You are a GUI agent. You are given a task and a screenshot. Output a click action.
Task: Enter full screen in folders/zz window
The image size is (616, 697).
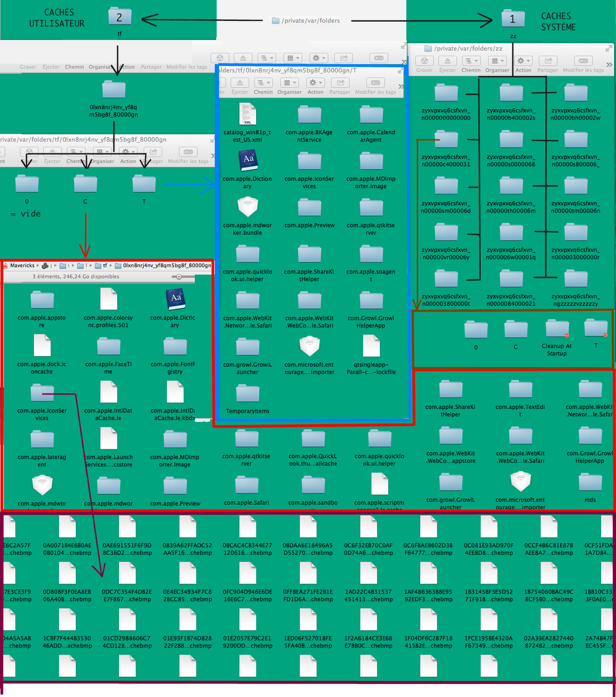609,48
